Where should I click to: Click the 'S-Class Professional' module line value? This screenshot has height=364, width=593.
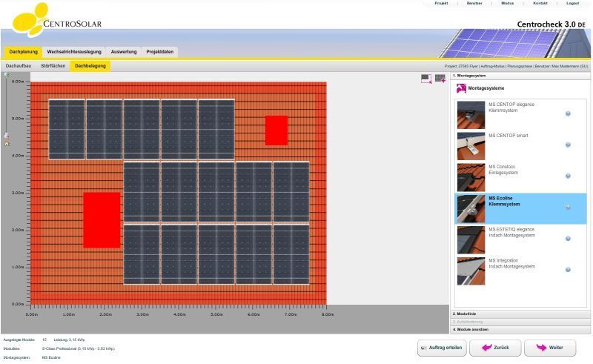point(78,348)
